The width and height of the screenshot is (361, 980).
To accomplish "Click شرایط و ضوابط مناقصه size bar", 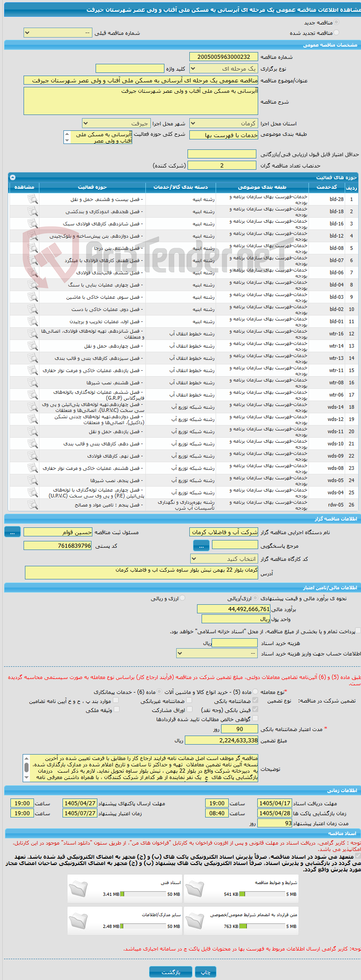I will point(262,894).
